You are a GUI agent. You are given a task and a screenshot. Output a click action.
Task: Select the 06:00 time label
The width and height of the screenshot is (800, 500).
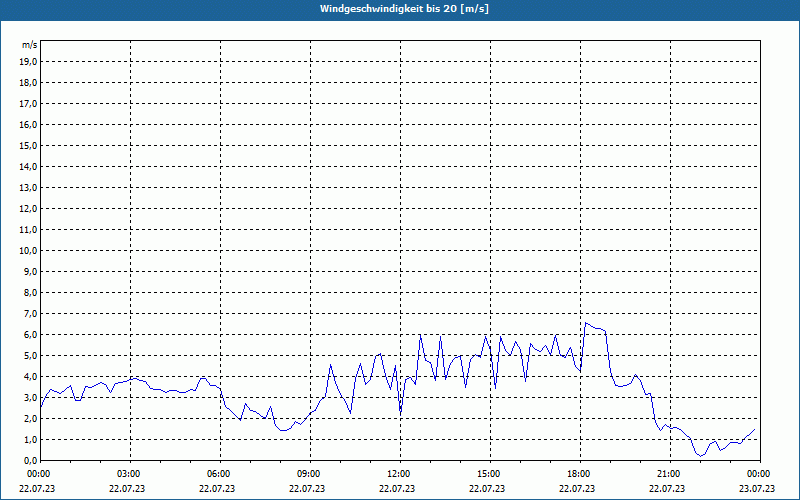click(x=219, y=473)
